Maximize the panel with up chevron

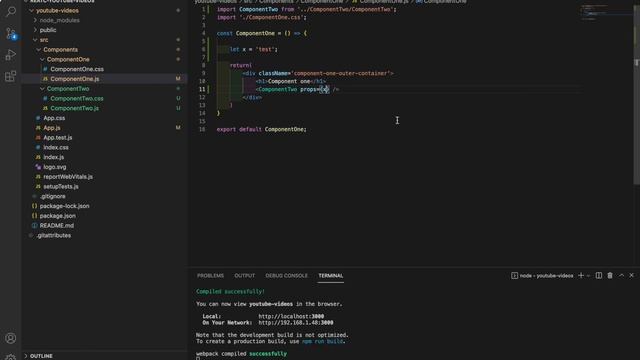[x=621, y=276]
